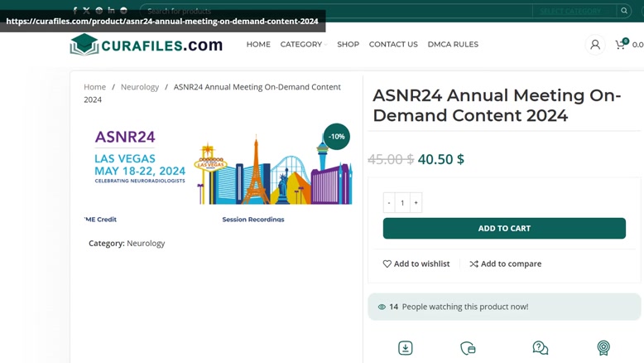Click the award badge icon
The image size is (644, 363).
click(x=603, y=348)
